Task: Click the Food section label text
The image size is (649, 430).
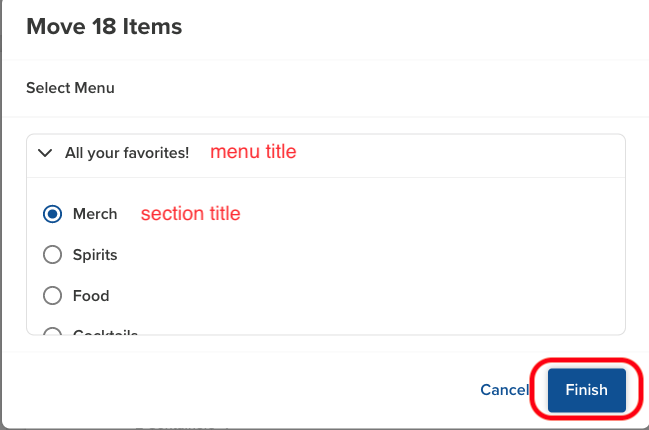Action: (91, 296)
